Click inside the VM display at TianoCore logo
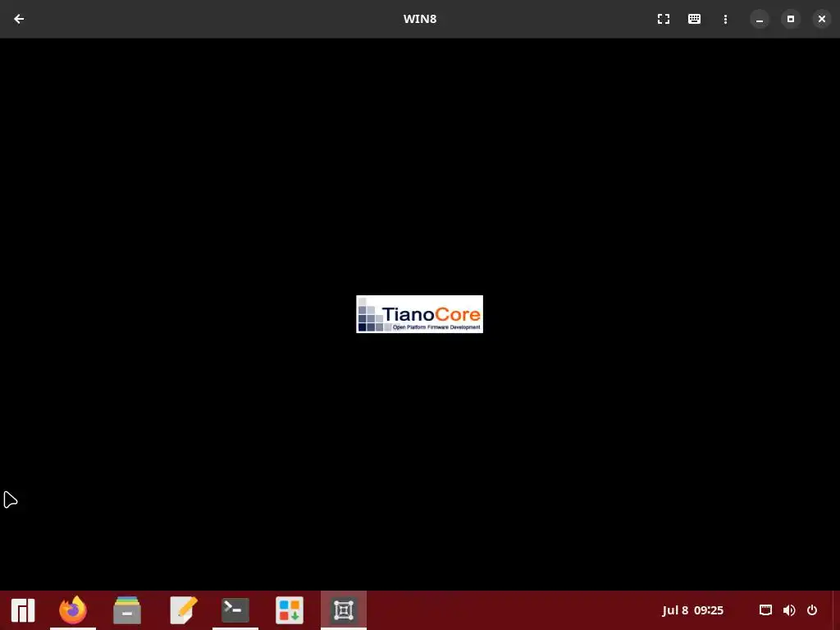The image size is (840, 630). (419, 314)
